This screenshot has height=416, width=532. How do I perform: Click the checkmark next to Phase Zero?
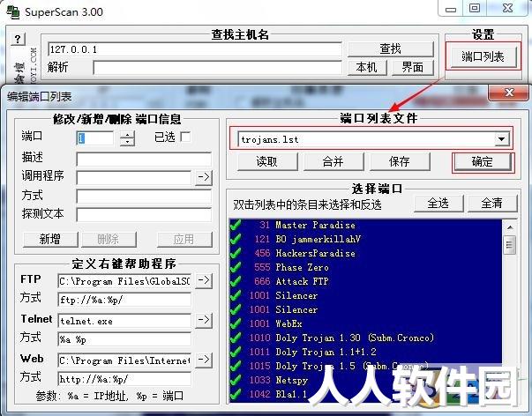point(236,267)
